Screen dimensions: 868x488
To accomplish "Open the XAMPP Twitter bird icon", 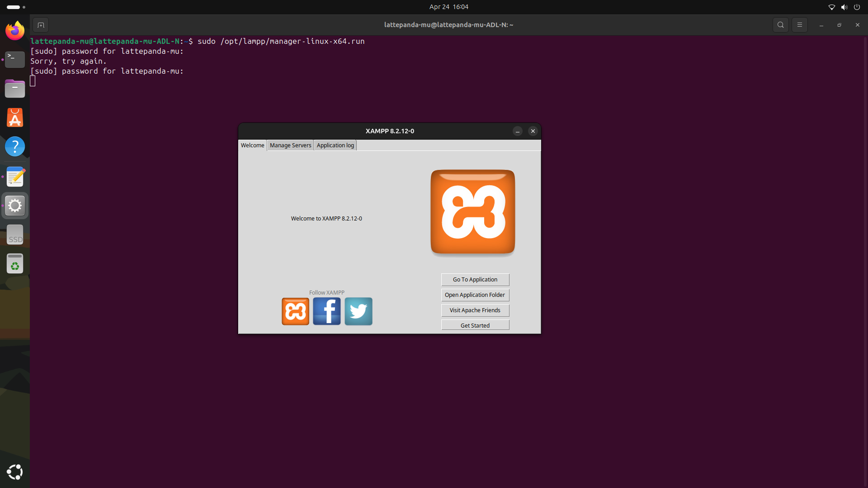I will click(x=359, y=311).
